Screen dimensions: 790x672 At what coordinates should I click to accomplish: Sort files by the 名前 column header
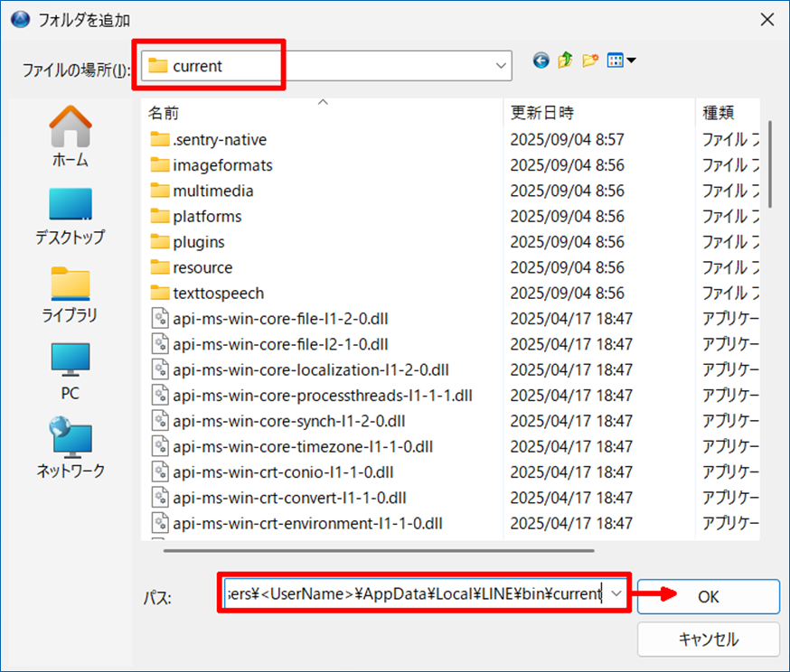pyautogui.click(x=164, y=113)
